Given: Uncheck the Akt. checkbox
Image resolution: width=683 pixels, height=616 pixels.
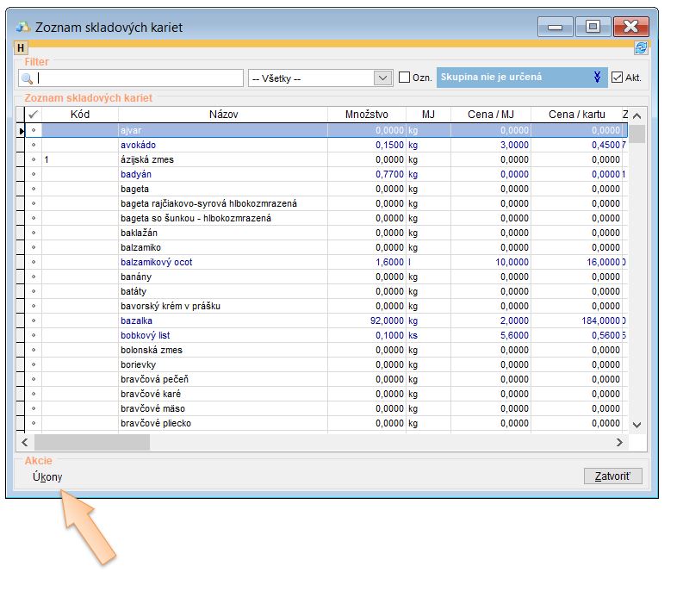Looking at the screenshot, I should 617,78.
